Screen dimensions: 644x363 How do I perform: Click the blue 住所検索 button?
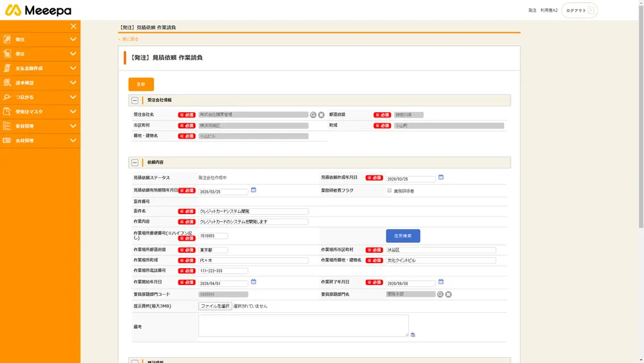(403, 236)
